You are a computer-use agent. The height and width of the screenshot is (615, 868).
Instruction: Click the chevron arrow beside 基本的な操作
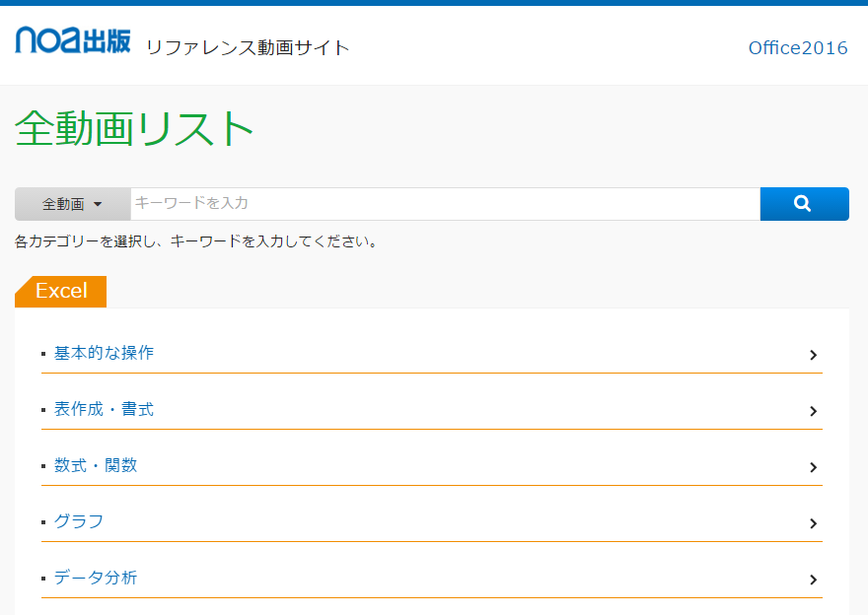(x=813, y=355)
